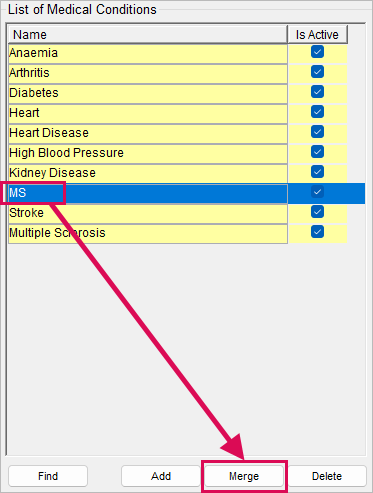Open the Find function
The image size is (373, 493).
48,476
